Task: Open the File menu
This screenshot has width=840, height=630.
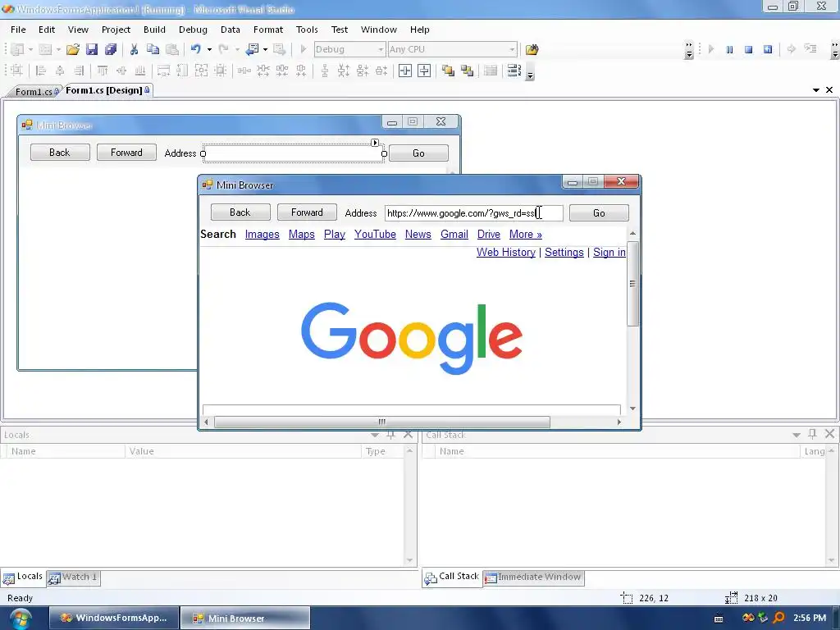Action: click(18, 30)
